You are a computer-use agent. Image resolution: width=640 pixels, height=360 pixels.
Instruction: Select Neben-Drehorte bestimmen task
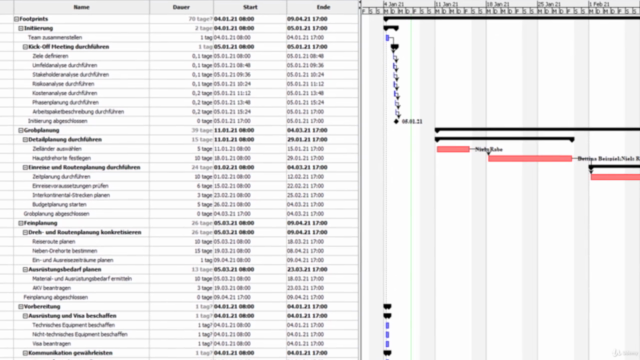64,251
